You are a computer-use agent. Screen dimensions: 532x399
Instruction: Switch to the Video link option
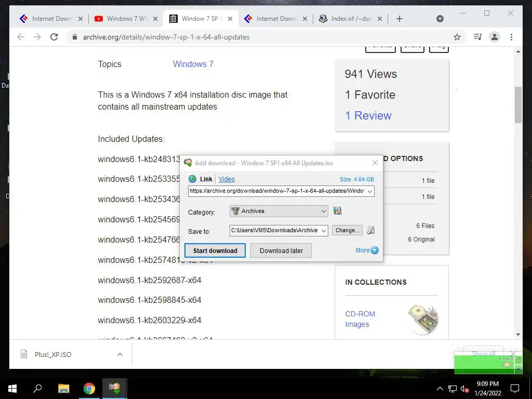point(227,179)
